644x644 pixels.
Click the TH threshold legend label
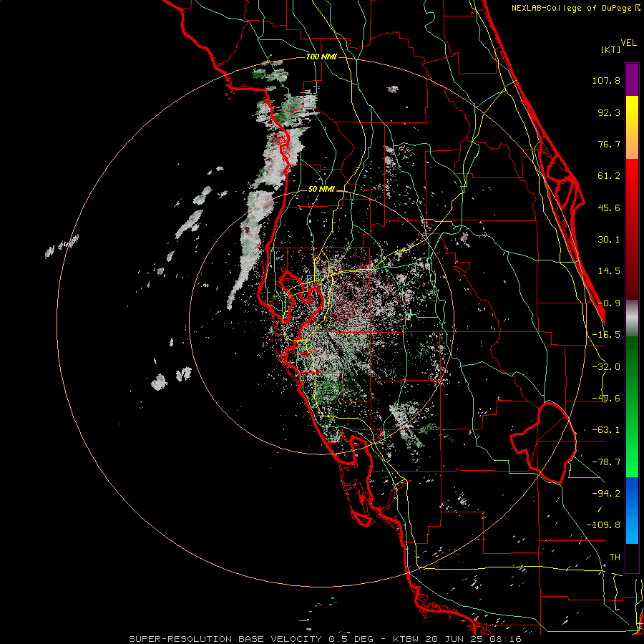coord(615,557)
